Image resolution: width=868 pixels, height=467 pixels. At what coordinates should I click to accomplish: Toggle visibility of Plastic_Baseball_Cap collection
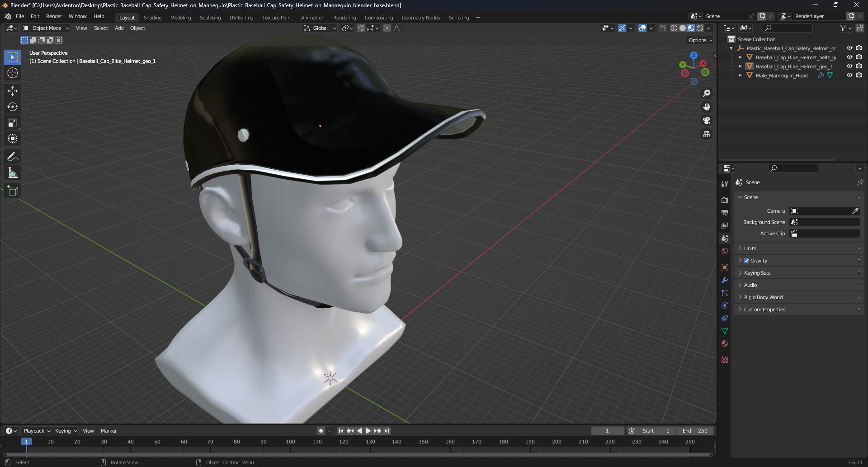click(x=849, y=48)
